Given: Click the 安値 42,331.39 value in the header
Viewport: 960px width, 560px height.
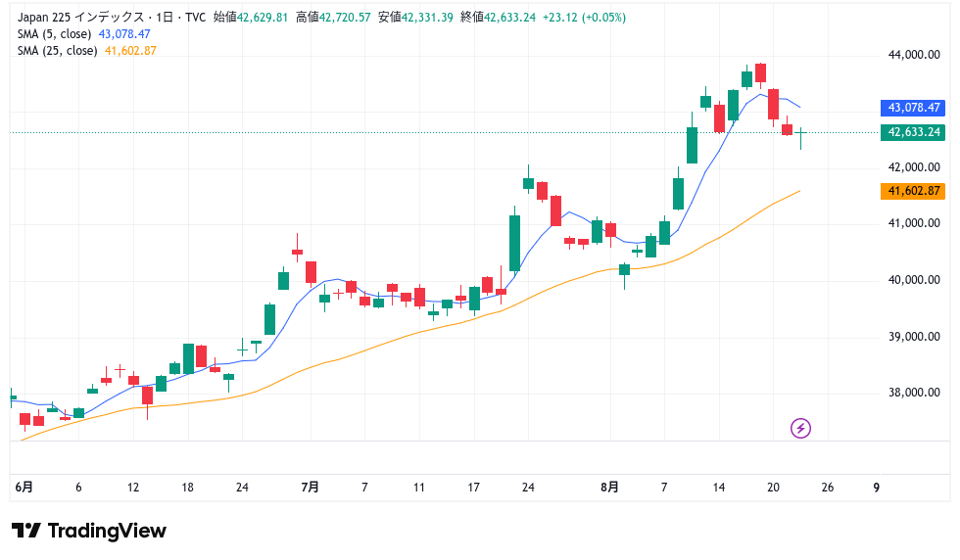Looking at the screenshot, I should (x=415, y=18).
